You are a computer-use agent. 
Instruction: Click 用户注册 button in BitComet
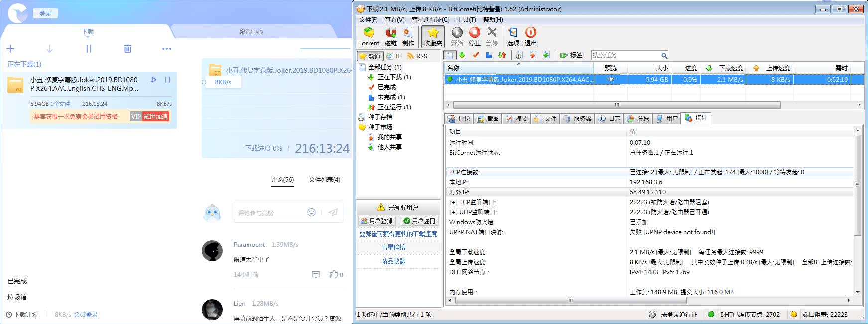click(x=419, y=221)
